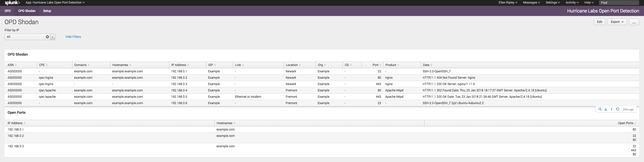
Task: Sort by Open Ports column
Action: tap(627, 123)
